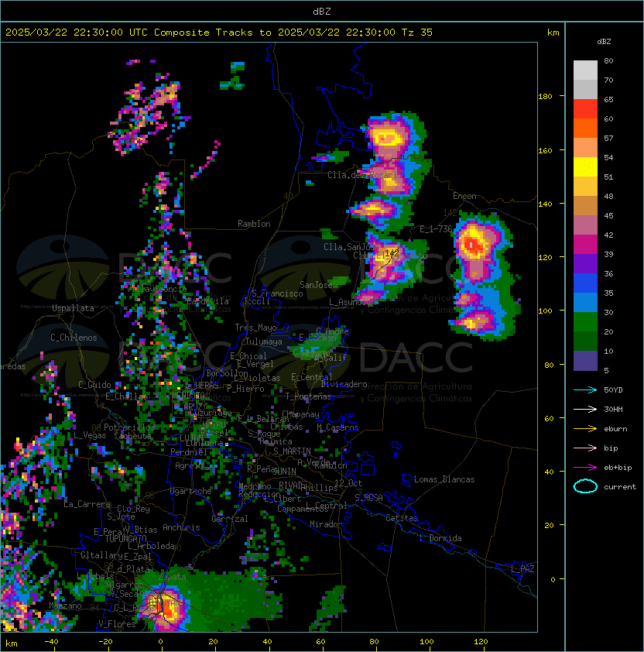Select the purple 36–39 dBZ swatch
Viewport: 644px width, 652px height.
585,263
